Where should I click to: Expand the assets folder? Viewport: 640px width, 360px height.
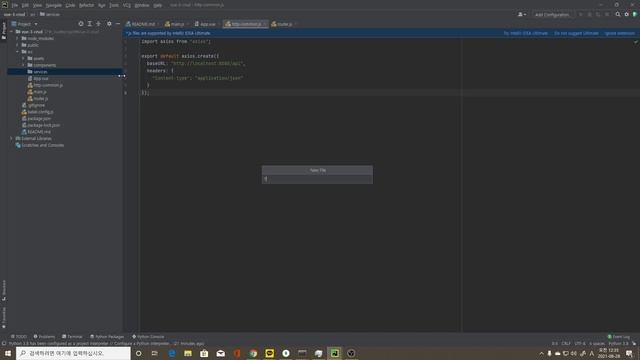[23, 58]
